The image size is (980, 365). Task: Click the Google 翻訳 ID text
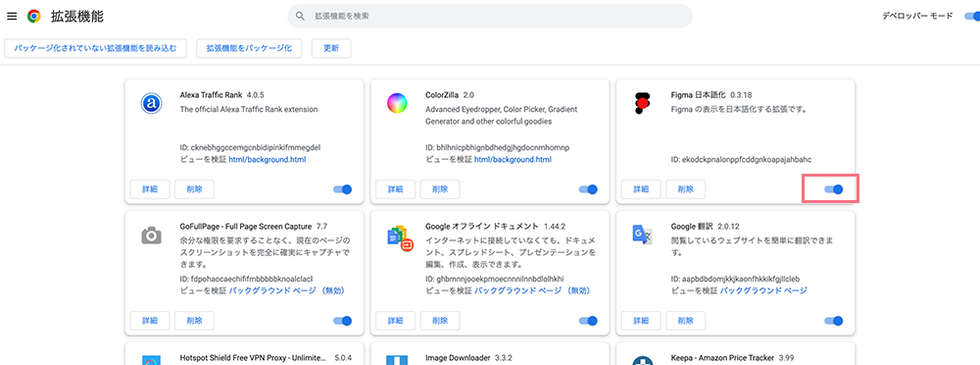(x=736, y=279)
